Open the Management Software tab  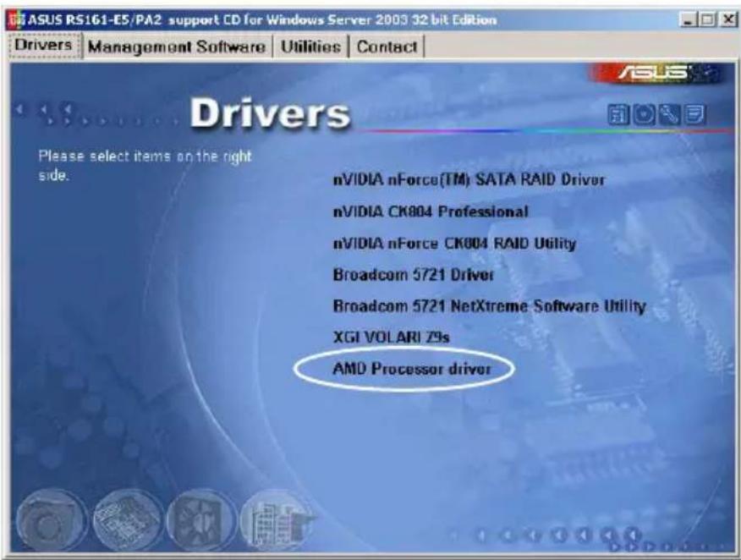click(176, 47)
